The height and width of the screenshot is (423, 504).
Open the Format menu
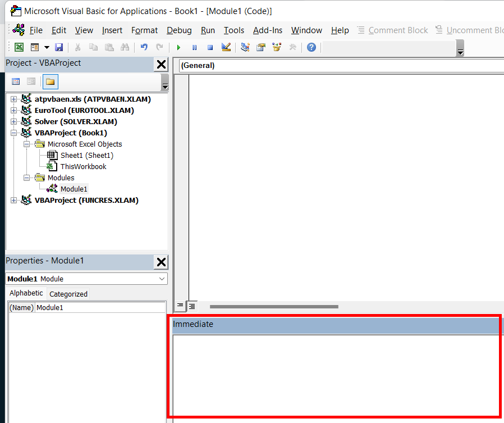click(x=144, y=30)
